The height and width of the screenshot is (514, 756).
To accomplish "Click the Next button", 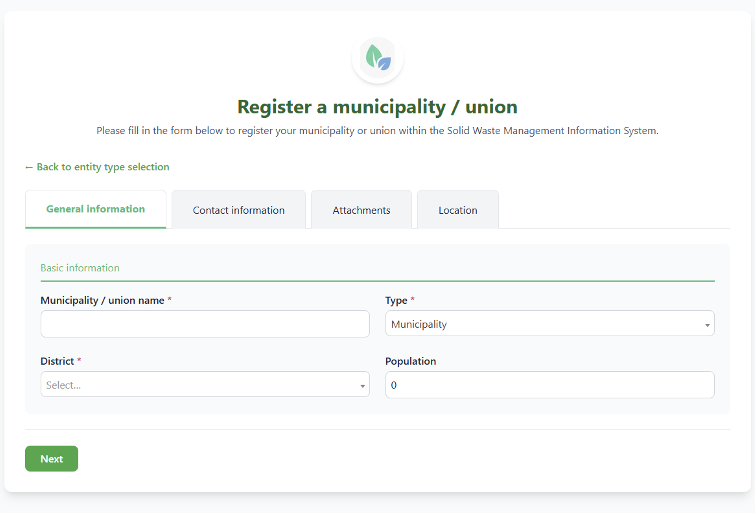I will click(52, 459).
